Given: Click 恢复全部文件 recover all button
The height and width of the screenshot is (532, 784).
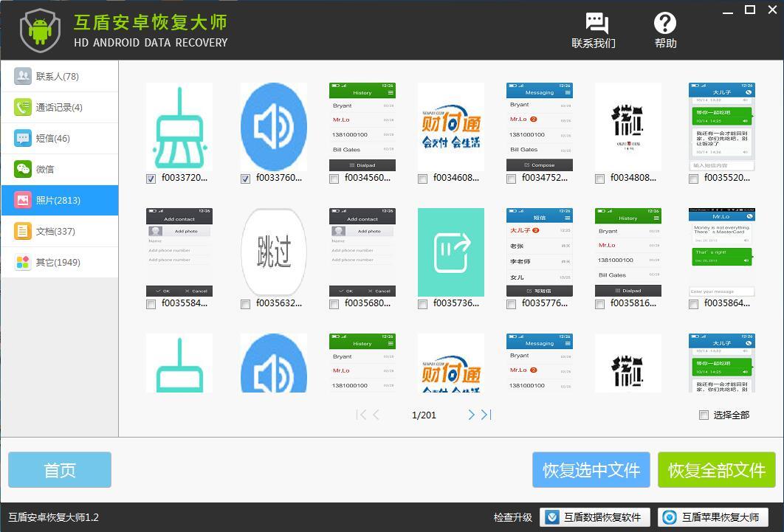Looking at the screenshot, I should coord(716,470).
